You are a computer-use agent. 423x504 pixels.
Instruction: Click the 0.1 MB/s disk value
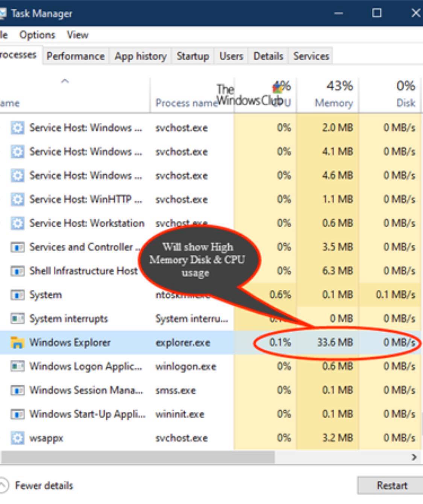(396, 295)
